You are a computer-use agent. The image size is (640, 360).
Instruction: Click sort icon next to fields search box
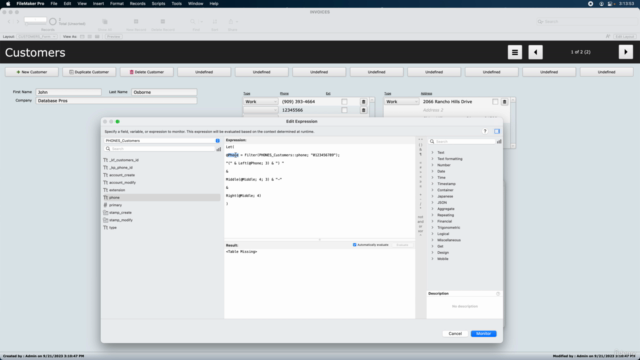click(219, 149)
